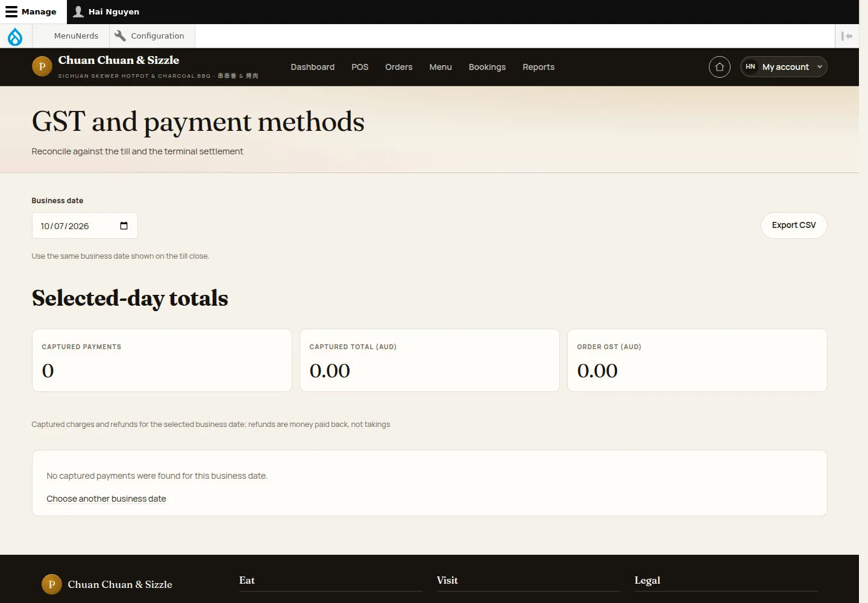The image size is (868, 603).
Task: Click the GST and payment methods title
Action: tap(198, 122)
